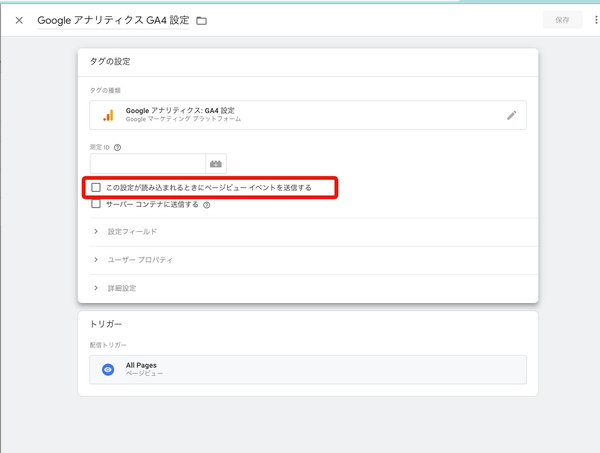
Task: Open the All Pages trigger row
Action: 308,370
